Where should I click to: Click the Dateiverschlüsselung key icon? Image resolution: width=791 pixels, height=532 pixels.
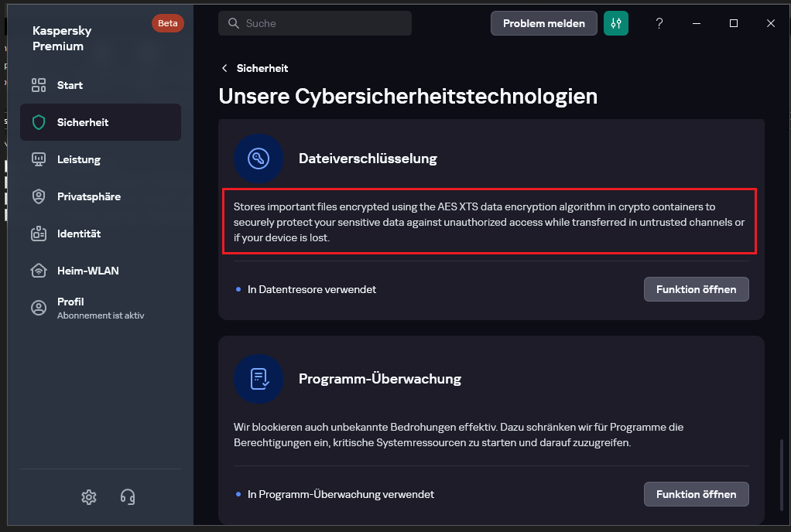point(259,159)
